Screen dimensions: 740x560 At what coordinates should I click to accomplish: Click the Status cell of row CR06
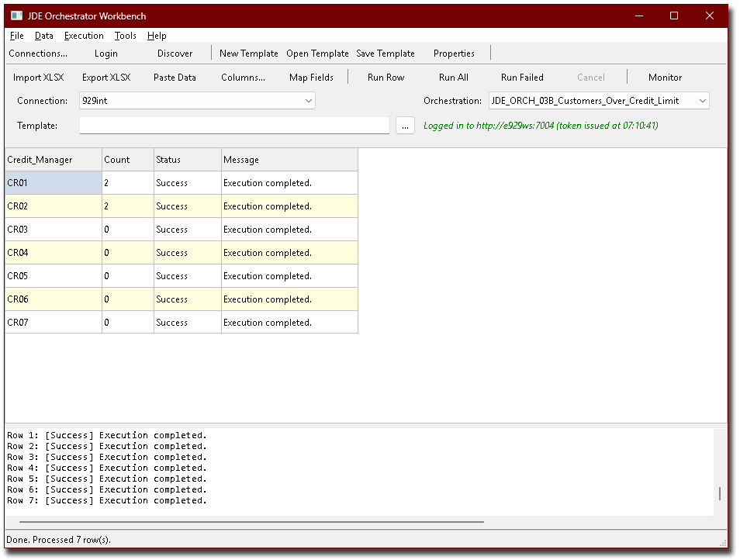188,299
